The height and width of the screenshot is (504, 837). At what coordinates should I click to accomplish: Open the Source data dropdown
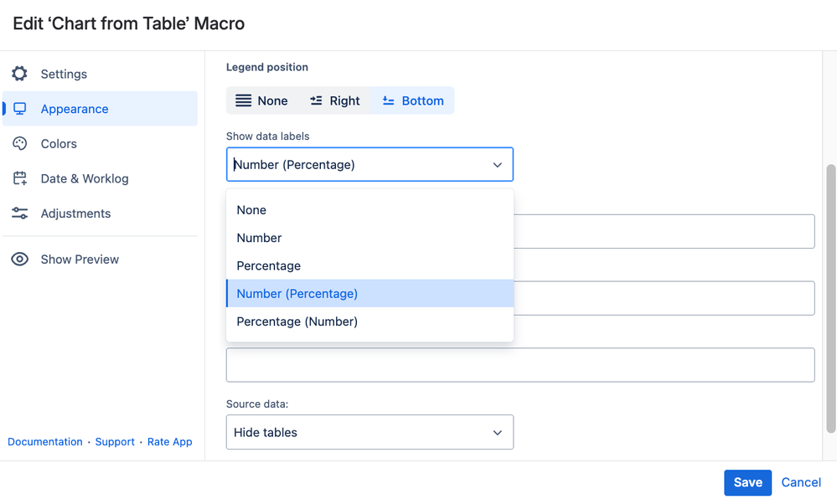(369, 433)
